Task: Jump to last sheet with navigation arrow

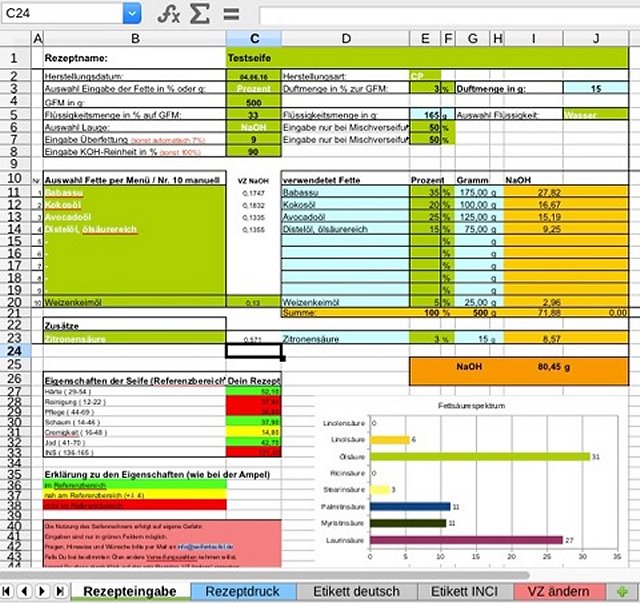Action: 57,591
